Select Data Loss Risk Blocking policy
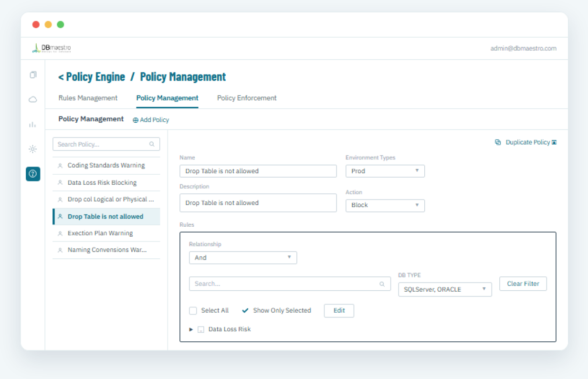 coord(106,183)
